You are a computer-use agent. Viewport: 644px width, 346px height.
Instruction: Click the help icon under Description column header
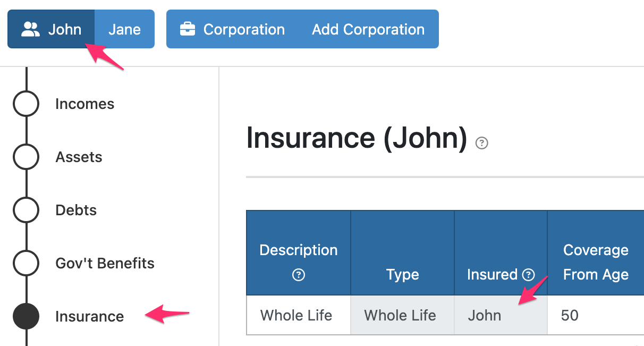tap(298, 275)
